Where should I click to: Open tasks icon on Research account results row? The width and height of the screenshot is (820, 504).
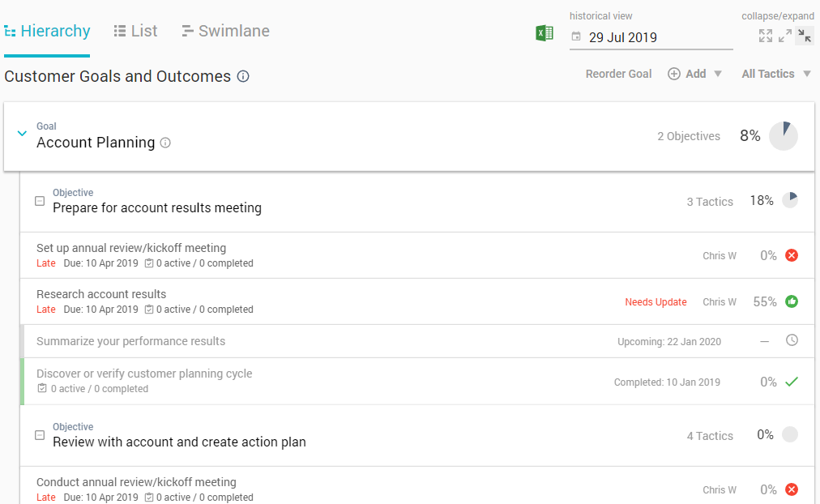(x=149, y=309)
